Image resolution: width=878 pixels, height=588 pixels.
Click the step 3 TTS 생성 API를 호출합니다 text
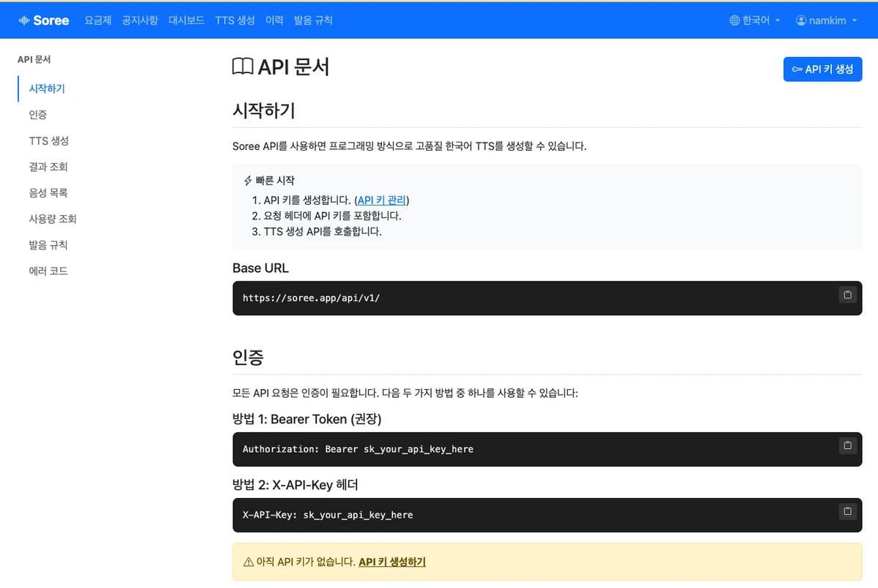(323, 232)
